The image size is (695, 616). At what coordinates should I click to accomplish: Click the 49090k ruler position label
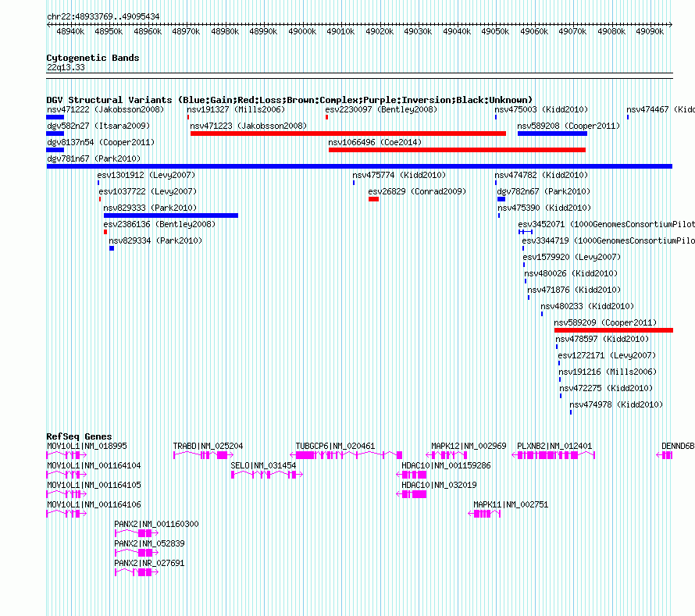650,31
